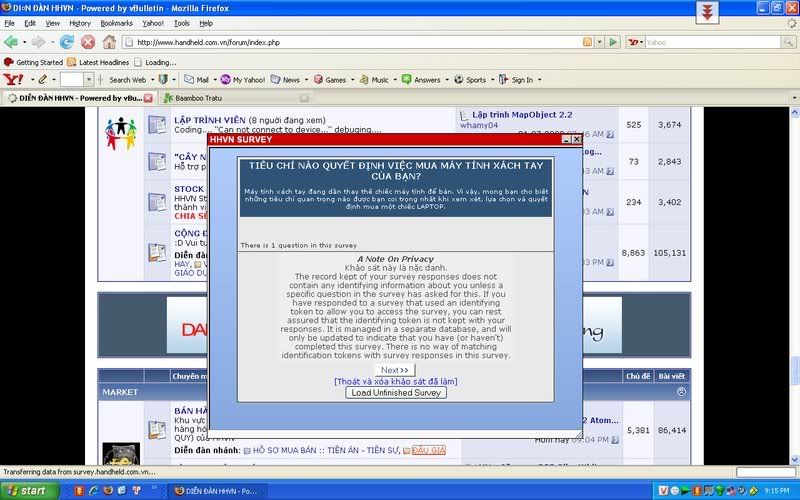The image size is (800, 500).
Task: Open the View menu
Action: coord(53,23)
